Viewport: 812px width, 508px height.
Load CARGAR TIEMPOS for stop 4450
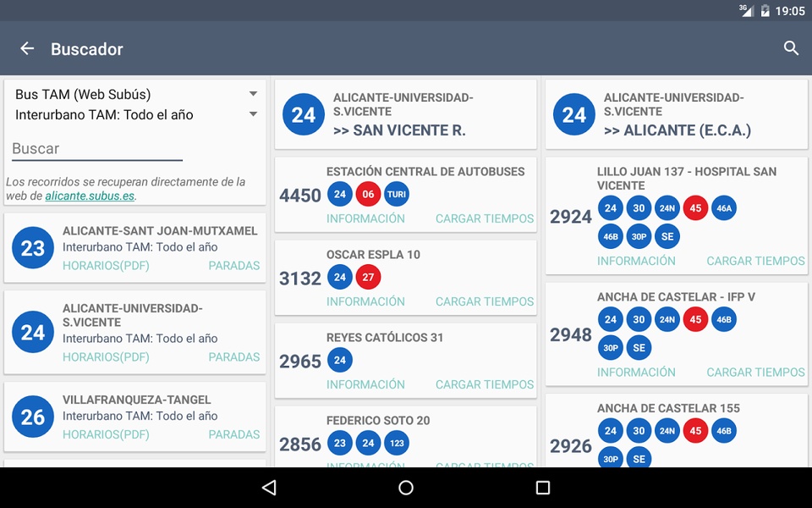click(485, 218)
